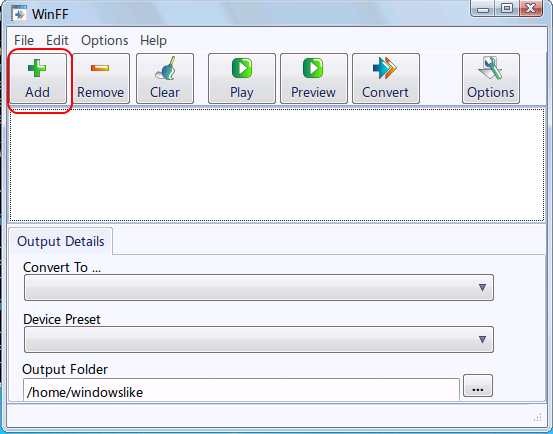The height and width of the screenshot is (434, 553).
Task: Start conversion with the Convert button
Action: (385, 79)
